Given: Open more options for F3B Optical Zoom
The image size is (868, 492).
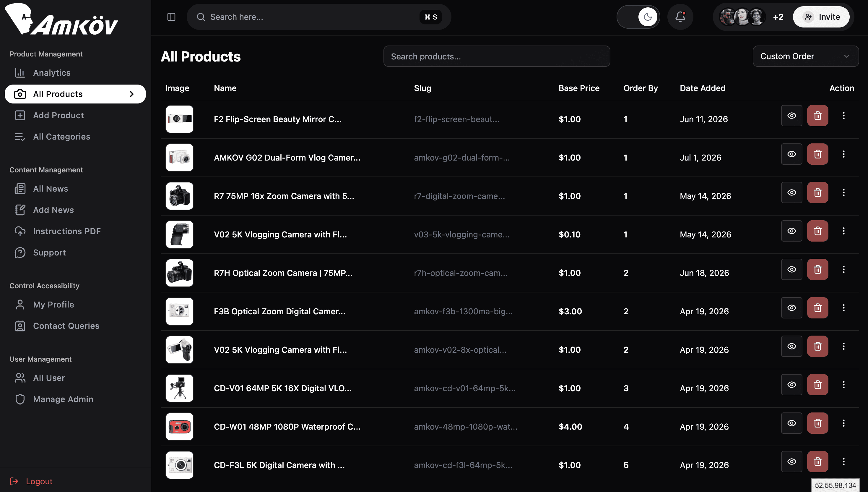Looking at the screenshot, I should pyautogui.click(x=843, y=308).
